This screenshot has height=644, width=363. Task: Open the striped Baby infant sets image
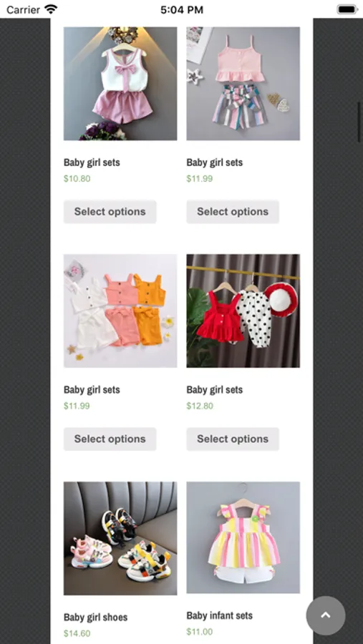(243, 537)
